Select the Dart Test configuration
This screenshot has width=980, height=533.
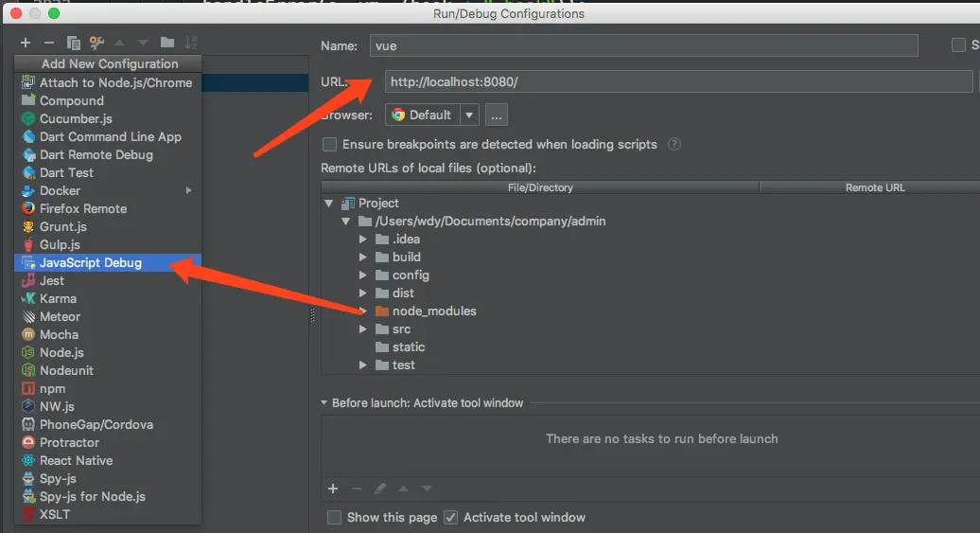tap(108, 172)
